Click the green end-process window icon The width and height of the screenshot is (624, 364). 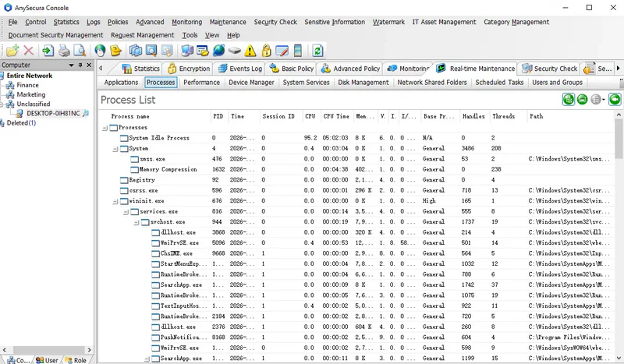[582, 99]
